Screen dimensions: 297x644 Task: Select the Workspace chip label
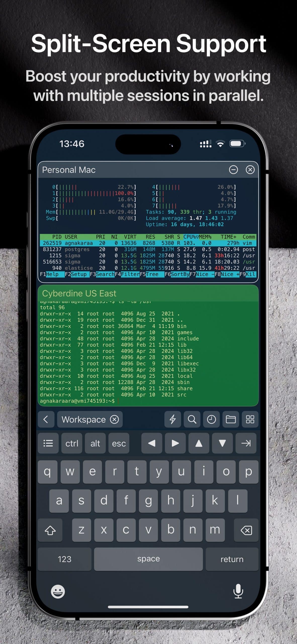(x=83, y=419)
